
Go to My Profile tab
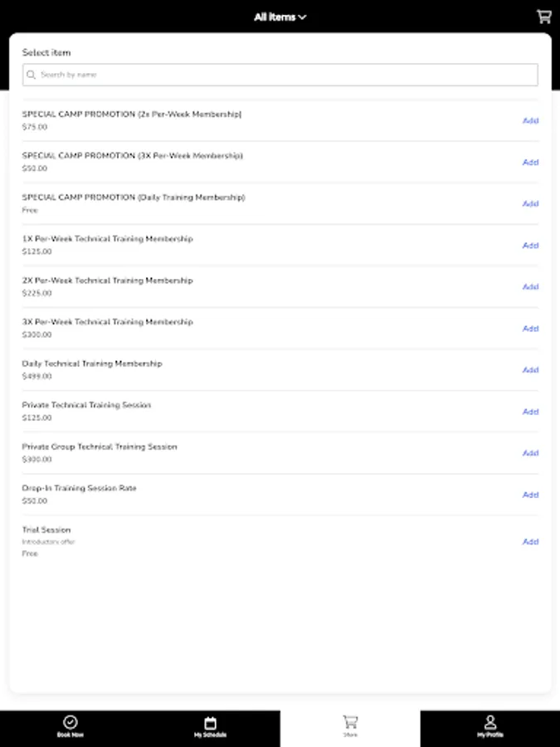pos(489,727)
